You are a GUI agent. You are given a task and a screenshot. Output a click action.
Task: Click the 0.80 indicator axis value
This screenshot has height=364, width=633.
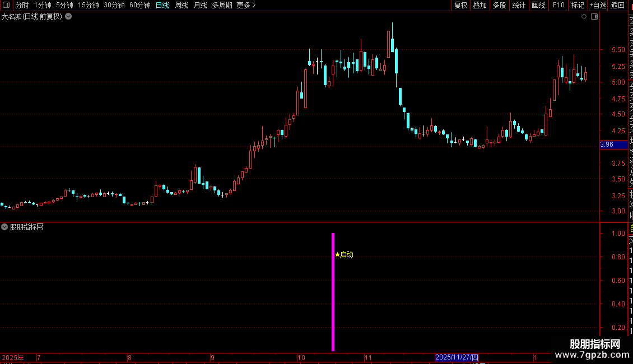pos(618,256)
